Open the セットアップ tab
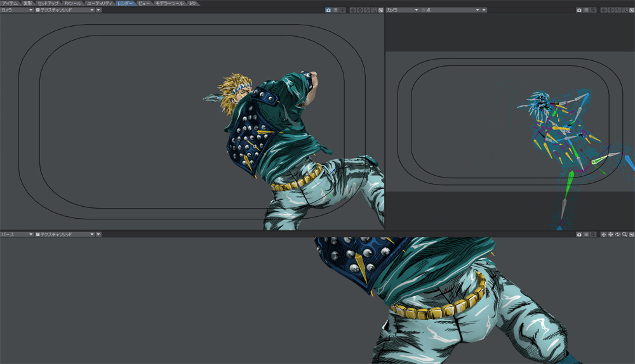 pos(48,3)
